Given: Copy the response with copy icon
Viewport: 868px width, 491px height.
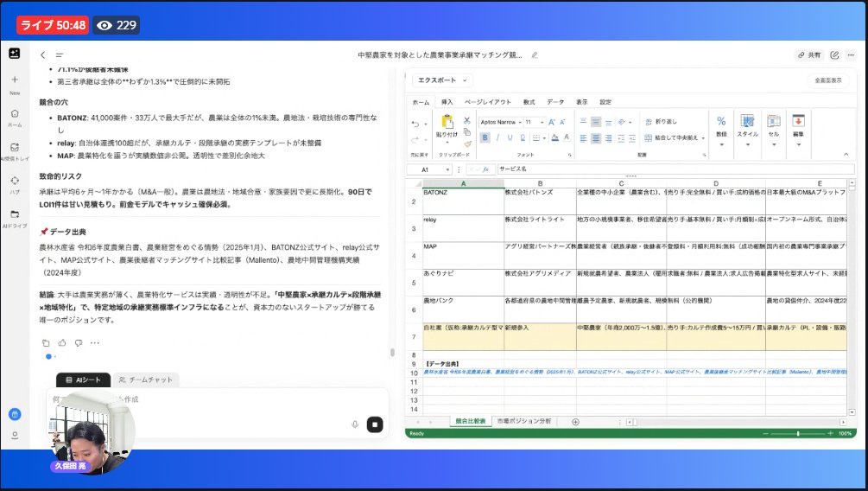Looking at the screenshot, I should pyautogui.click(x=46, y=343).
